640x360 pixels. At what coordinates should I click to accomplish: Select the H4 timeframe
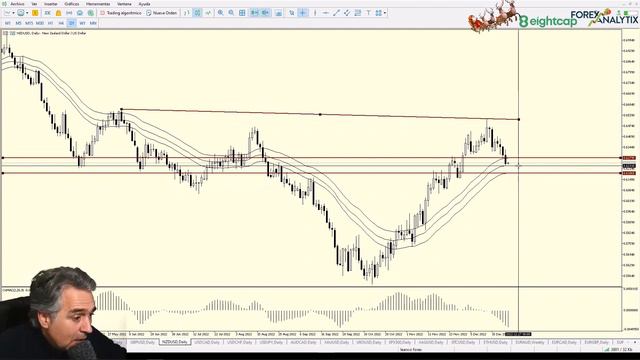(x=61, y=23)
